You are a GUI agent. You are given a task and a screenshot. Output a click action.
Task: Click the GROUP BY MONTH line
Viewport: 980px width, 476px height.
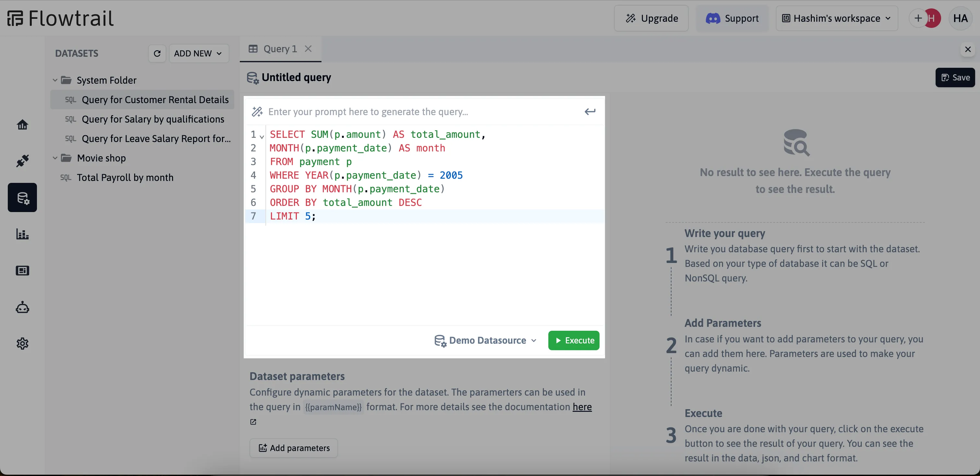(x=435, y=189)
